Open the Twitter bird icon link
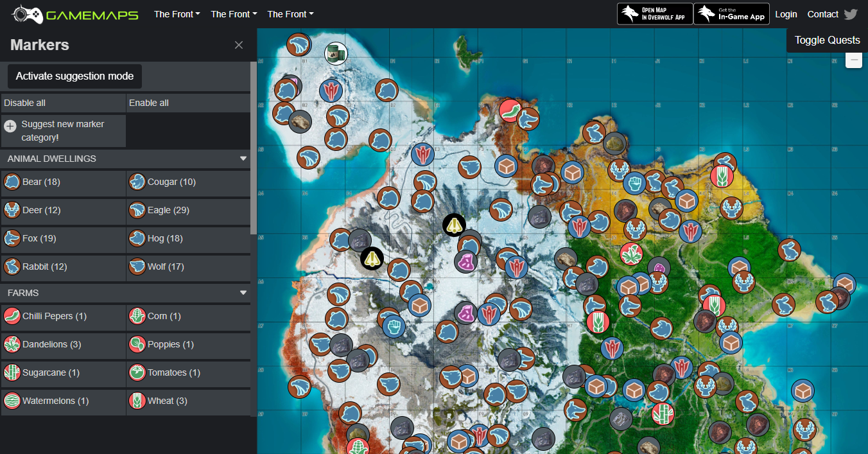 851,14
